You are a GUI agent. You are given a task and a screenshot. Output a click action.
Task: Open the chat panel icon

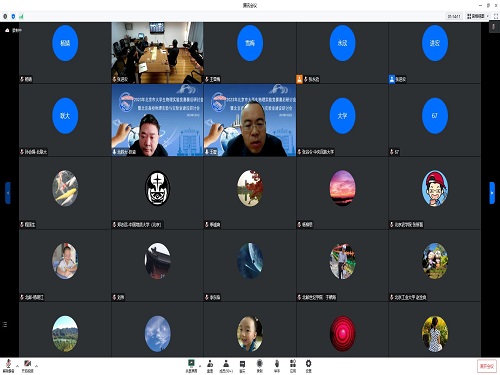(x=242, y=366)
